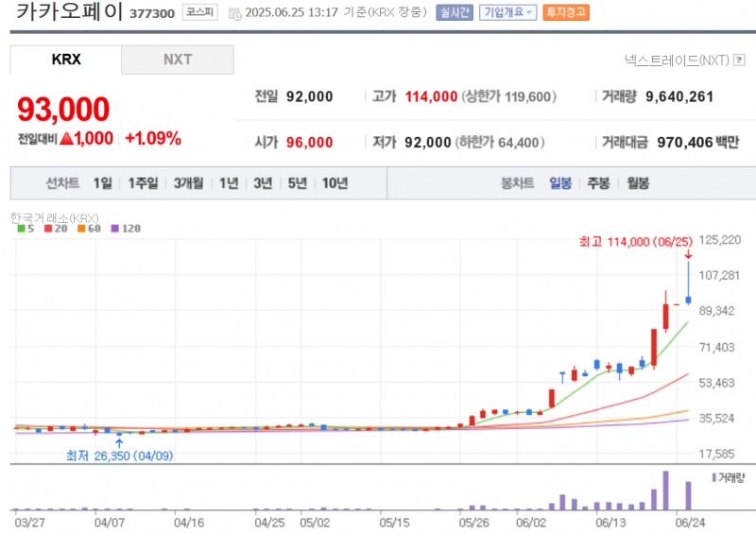Switch to the NXT tab
The image size is (756, 533).
coord(177,60)
